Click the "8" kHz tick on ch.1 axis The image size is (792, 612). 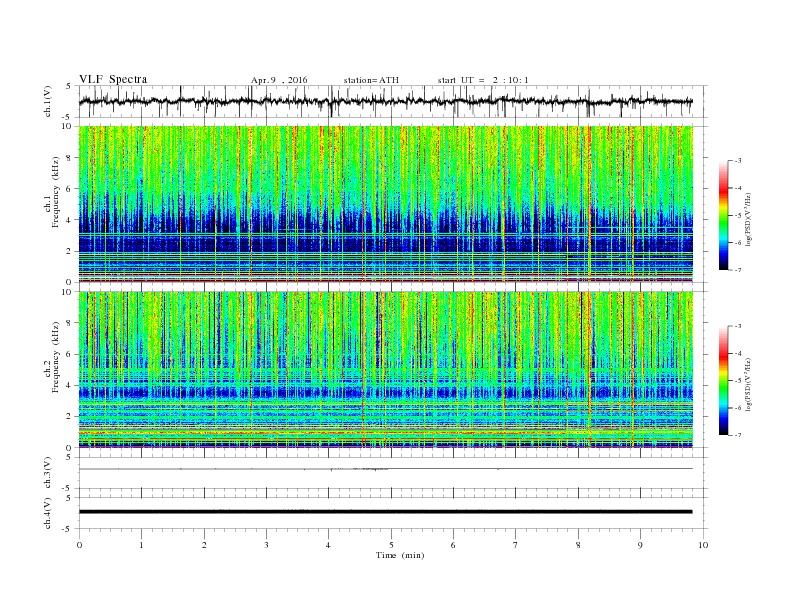click(70, 158)
